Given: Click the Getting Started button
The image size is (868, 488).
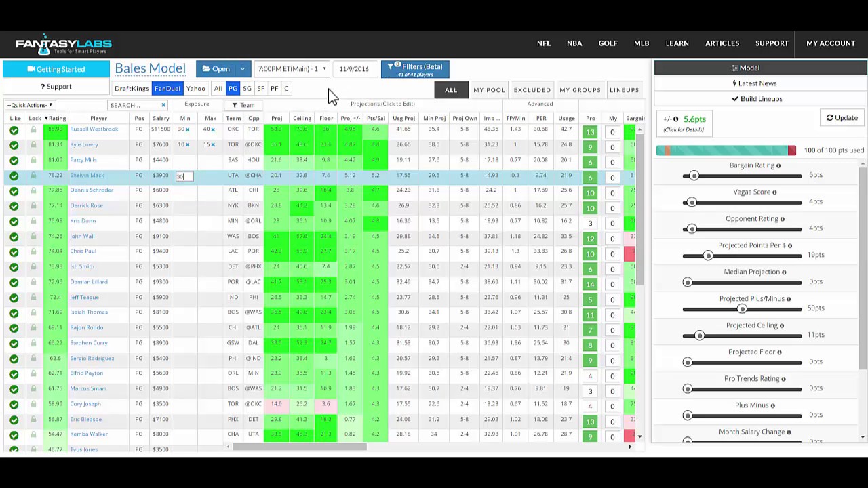Looking at the screenshot, I should (x=56, y=69).
